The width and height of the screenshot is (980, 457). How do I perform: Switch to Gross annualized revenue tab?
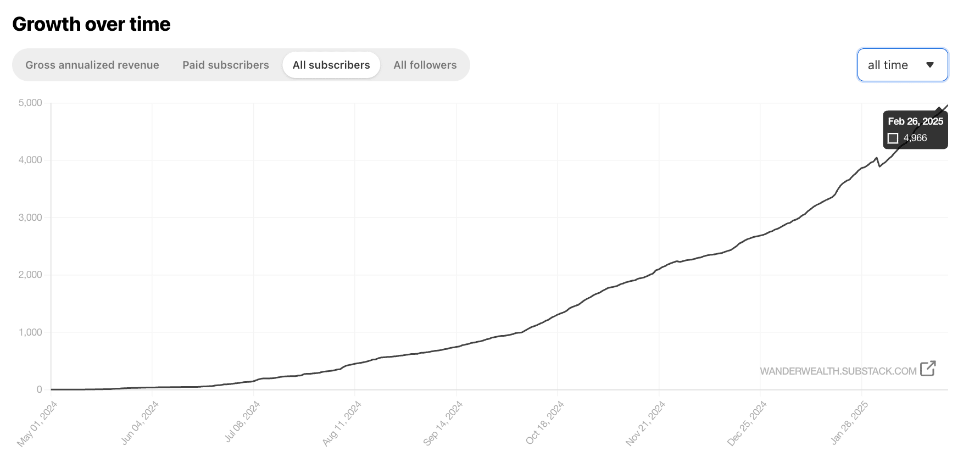click(92, 65)
